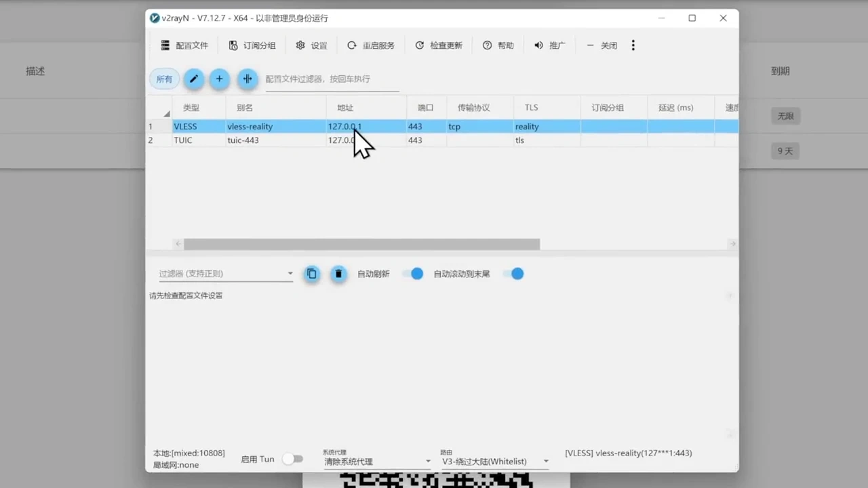Screen dimensions: 868x488
Task: Click the 到期 header in background window
Action: coord(781,71)
